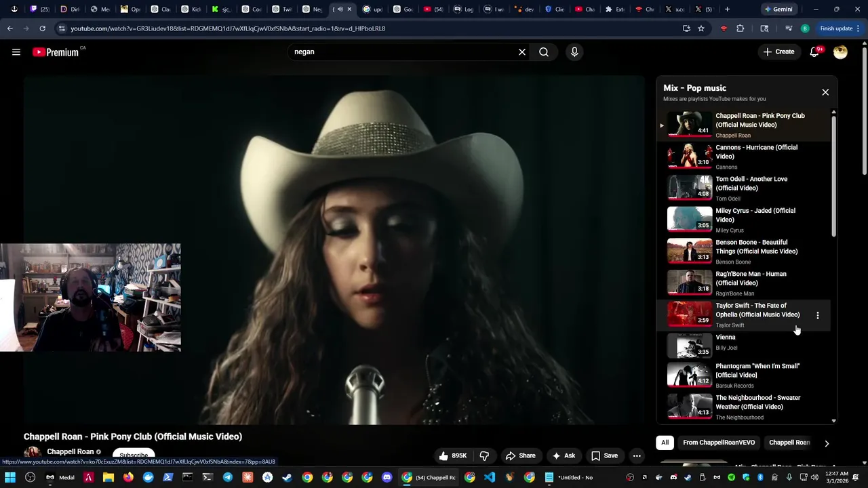Select From ChappellRoanVEVO chip

[x=719, y=443]
